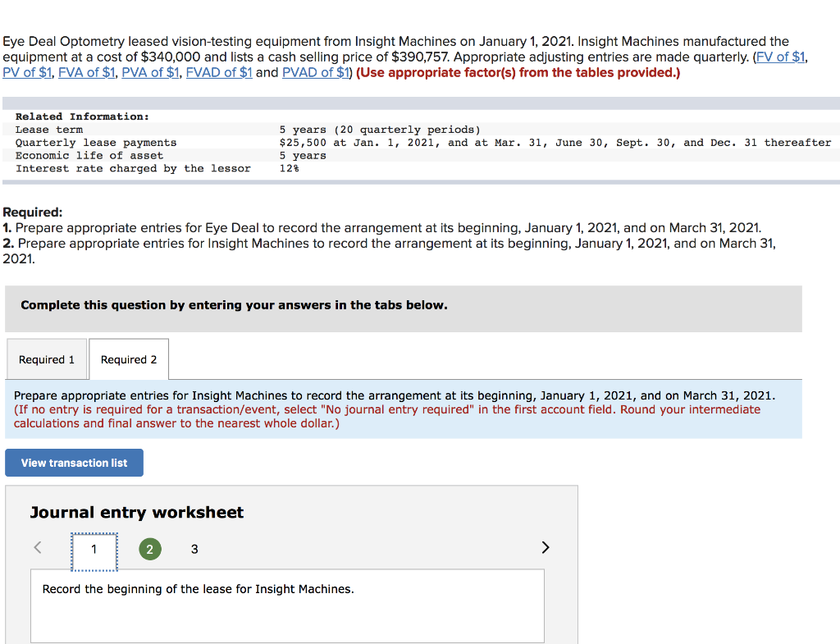Click the red 'If no entry is required' instruction

[x=387, y=416]
